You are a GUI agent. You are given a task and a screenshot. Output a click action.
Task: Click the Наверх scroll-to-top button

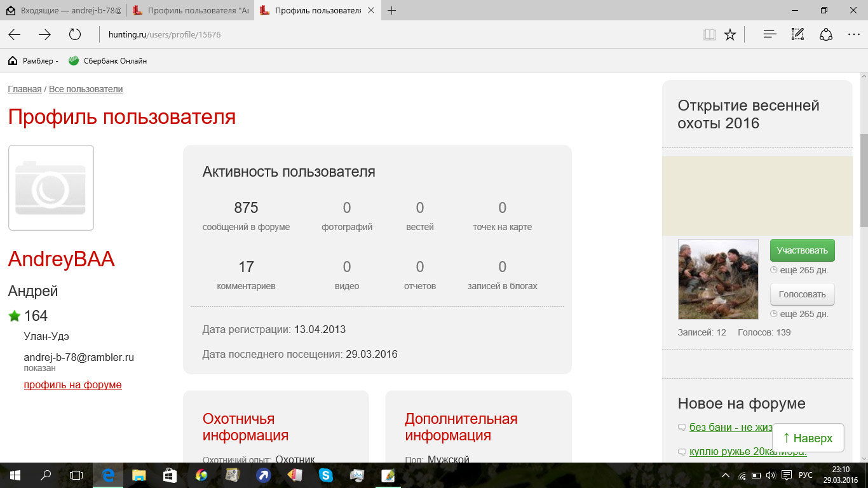[x=808, y=438]
